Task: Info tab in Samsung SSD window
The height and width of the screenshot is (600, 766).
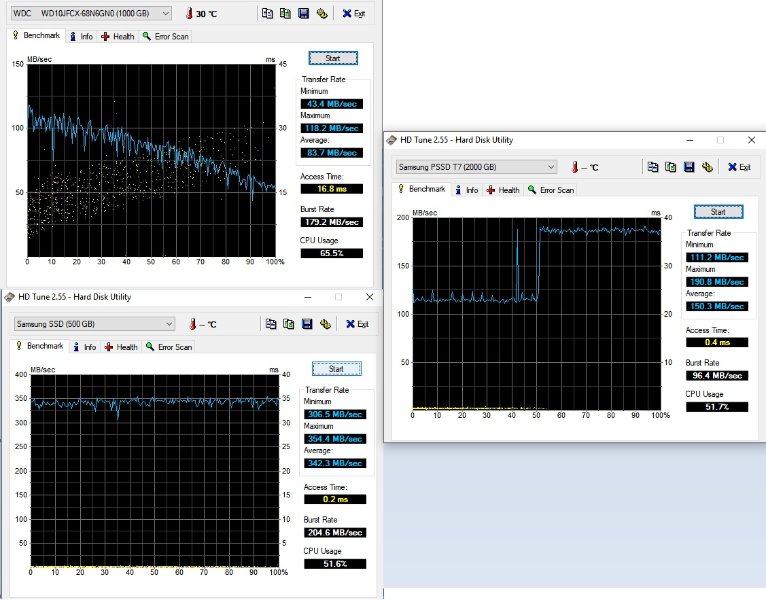Action: click(85, 347)
